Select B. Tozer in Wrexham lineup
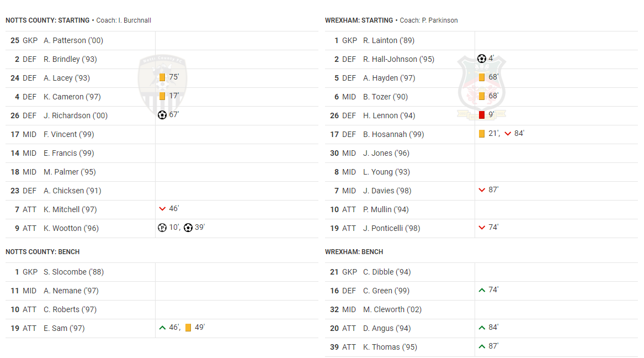The width and height of the screenshot is (644, 358). (385, 97)
